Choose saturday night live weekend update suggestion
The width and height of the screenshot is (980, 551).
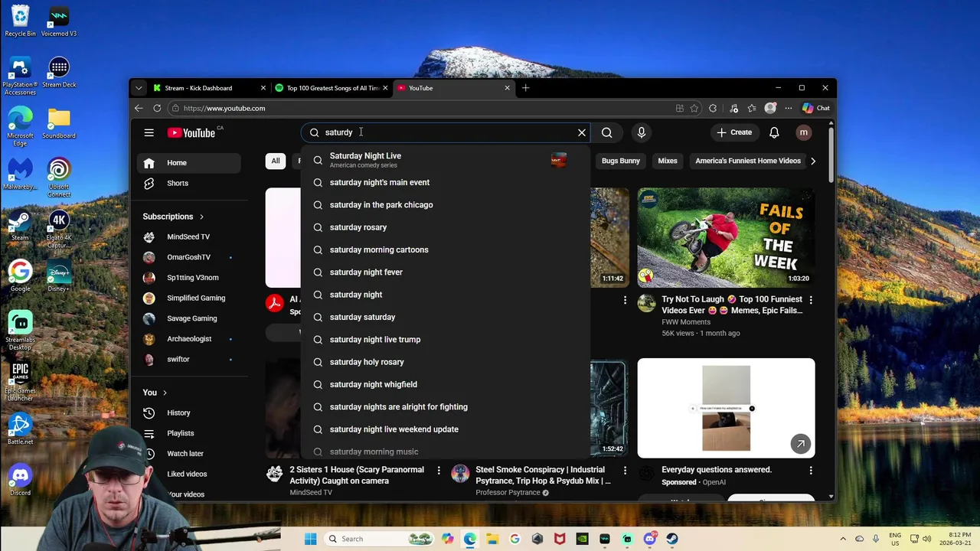[446, 429]
